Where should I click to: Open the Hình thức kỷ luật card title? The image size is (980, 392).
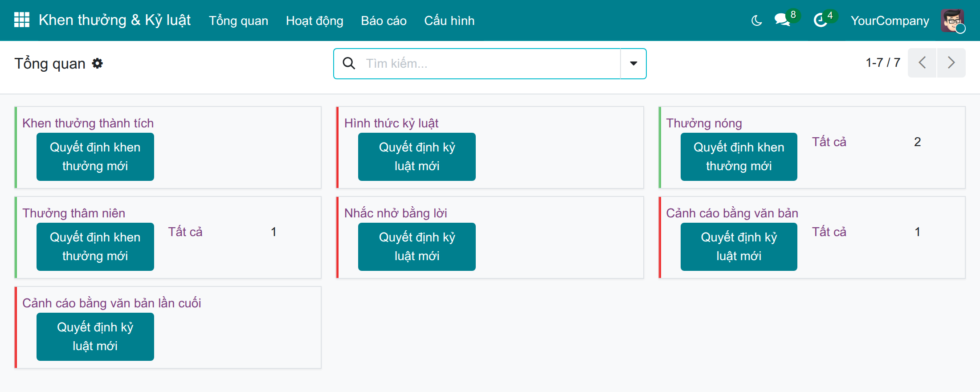392,123
